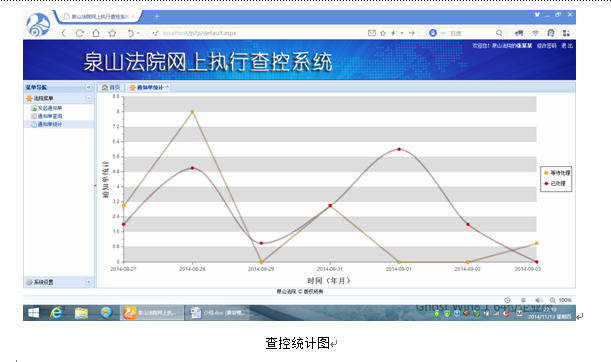611x362 pixels.
Task: Open 发起通知单 in the sidebar tree
Action: [x=49, y=108]
